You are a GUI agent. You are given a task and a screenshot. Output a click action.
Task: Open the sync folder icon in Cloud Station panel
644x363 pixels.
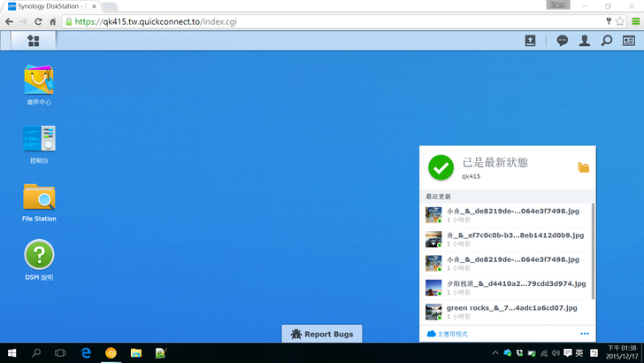point(583,167)
